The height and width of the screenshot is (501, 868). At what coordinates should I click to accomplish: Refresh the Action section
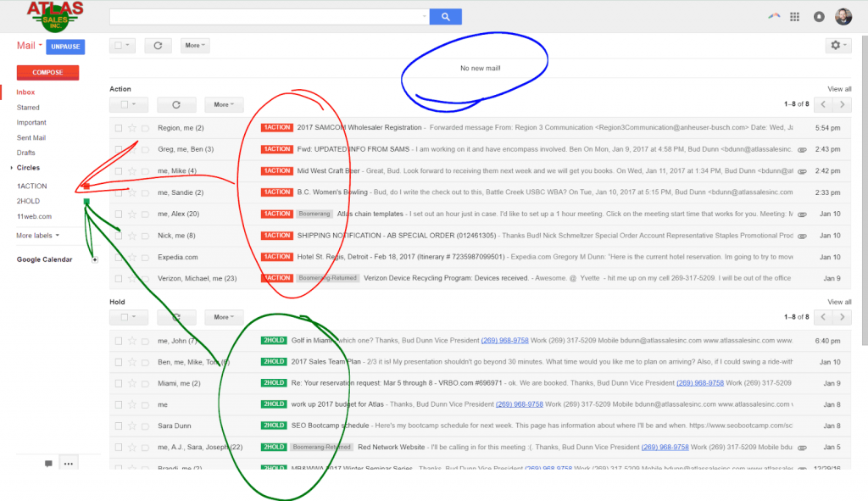click(176, 104)
